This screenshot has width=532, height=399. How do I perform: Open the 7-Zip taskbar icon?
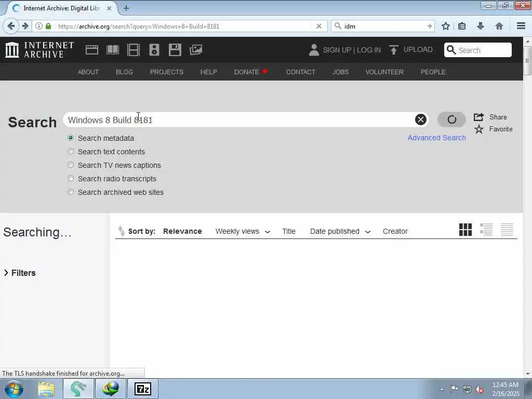pos(142,389)
